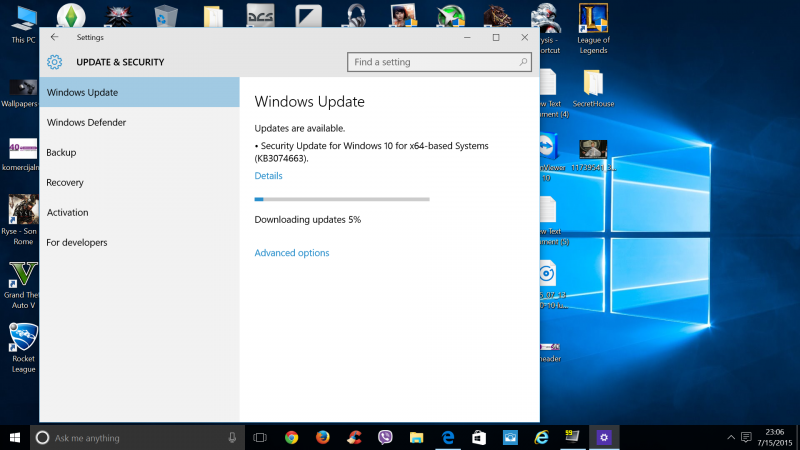Select the Sims desktop icon
The image size is (800, 450).
click(71, 15)
